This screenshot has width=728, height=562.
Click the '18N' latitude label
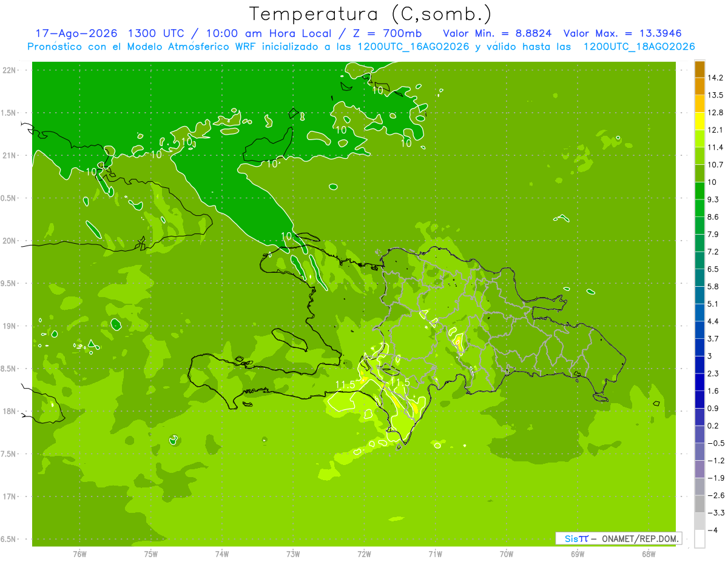(x=10, y=411)
